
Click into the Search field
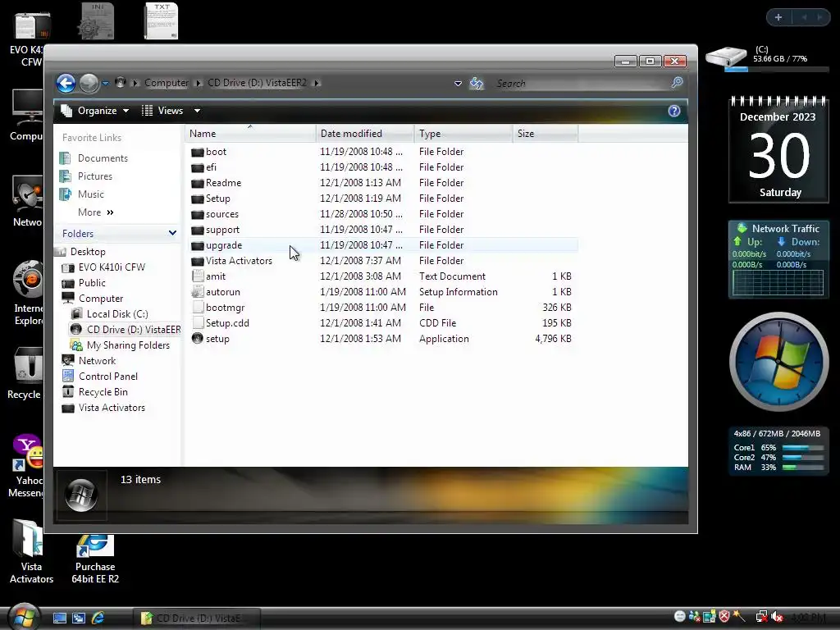coord(582,84)
